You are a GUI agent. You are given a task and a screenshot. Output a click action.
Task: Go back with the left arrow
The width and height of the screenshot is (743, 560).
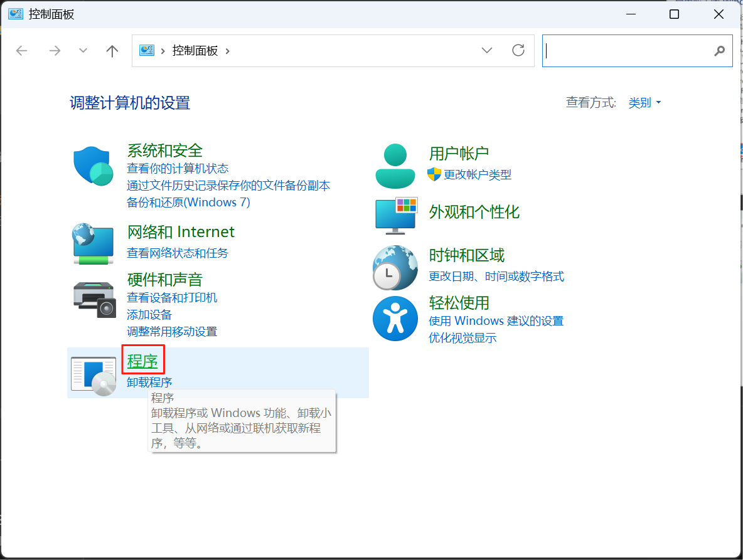point(22,51)
